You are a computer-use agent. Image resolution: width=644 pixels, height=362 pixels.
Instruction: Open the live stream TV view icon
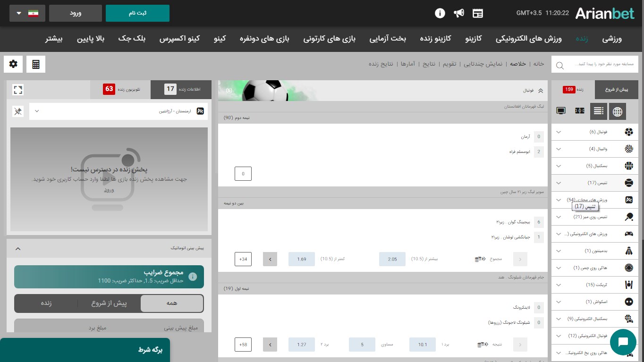click(561, 110)
